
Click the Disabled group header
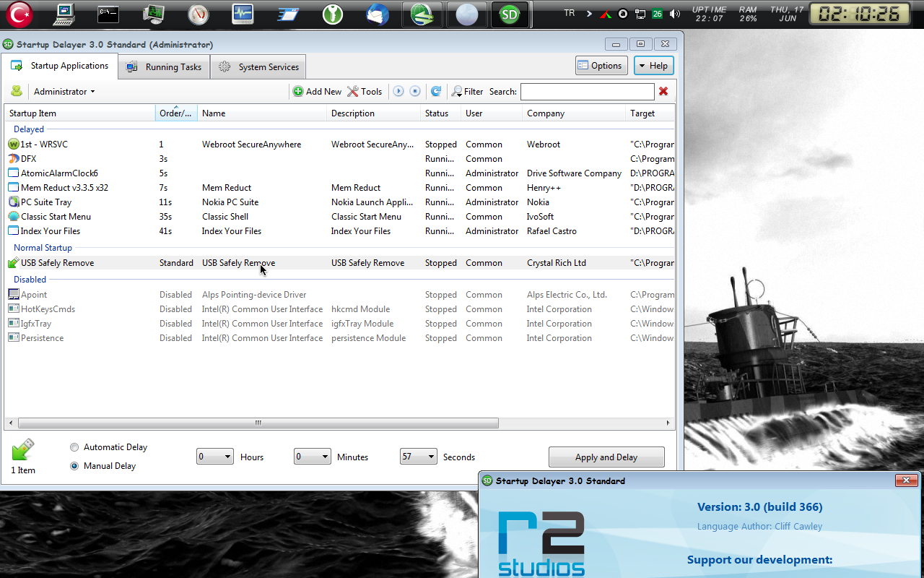pyautogui.click(x=30, y=280)
